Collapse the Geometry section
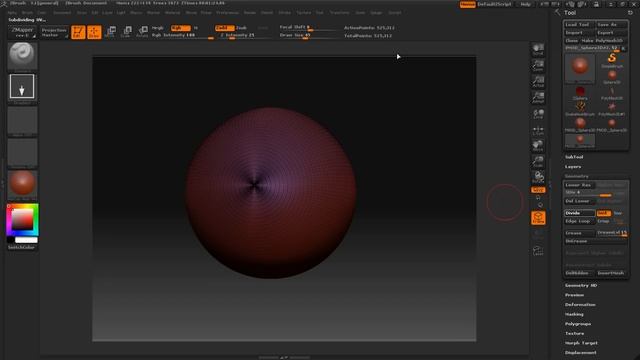The width and height of the screenshot is (640, 360). (576, 176)
